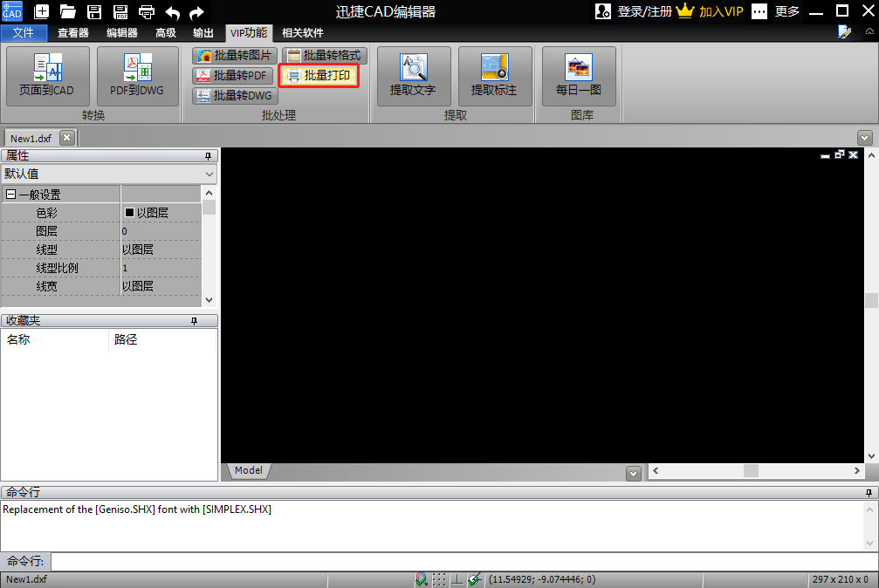Launch the 提取文字 text extractor
Viewport: 879px width, 588px height.
[413, 76]
